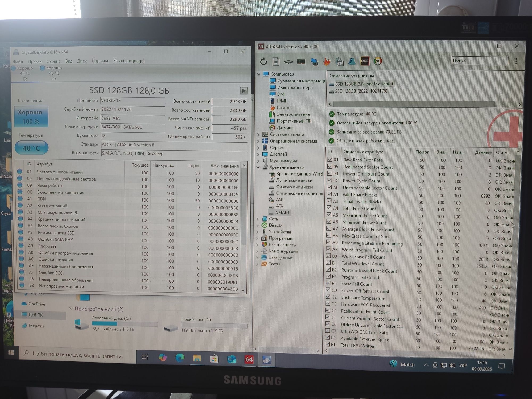Viewport: 532px width, 399px height.
Task: Open Microsoft Store taskbar icon
Action: pyautogui.click(x=214, y=359)
